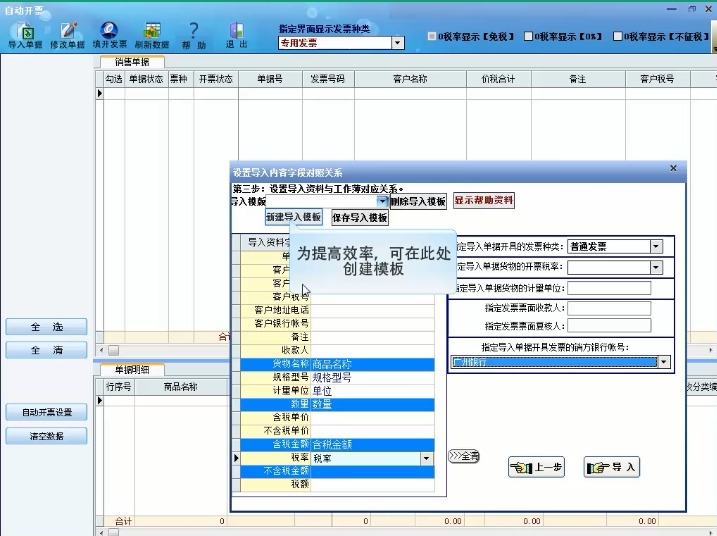Click the 上一步 previous step button
Image resolution: width=717 pixels, height=536 pixels.
pos(537,467)
